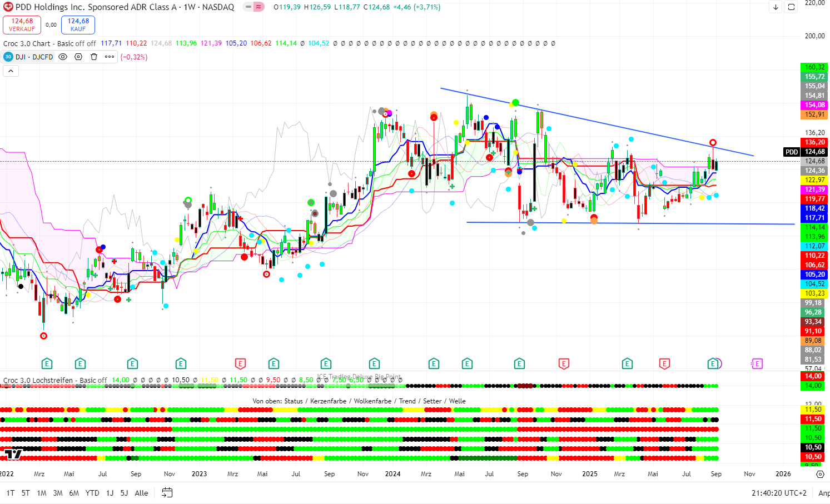The height and width of the screenshot is (504, 830).
Task: Open the date range calendar icon
Action: [167, 492]
